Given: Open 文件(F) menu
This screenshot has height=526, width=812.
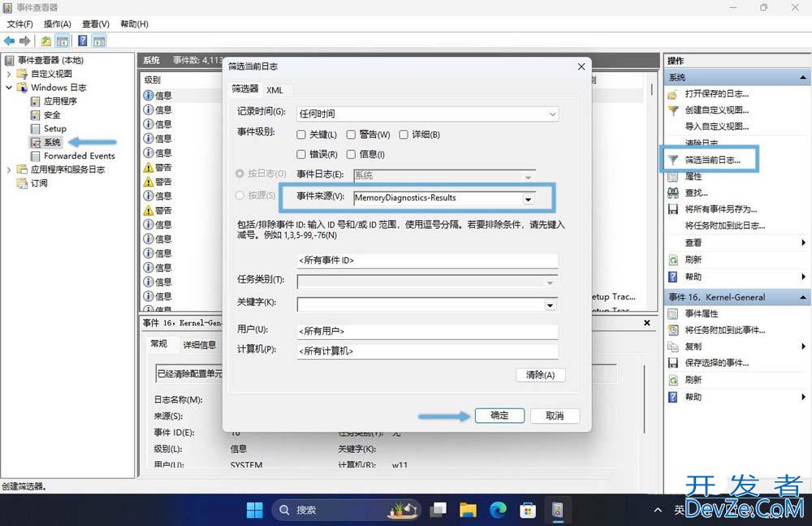Looking at the screenshot, I should pos(19,24).
